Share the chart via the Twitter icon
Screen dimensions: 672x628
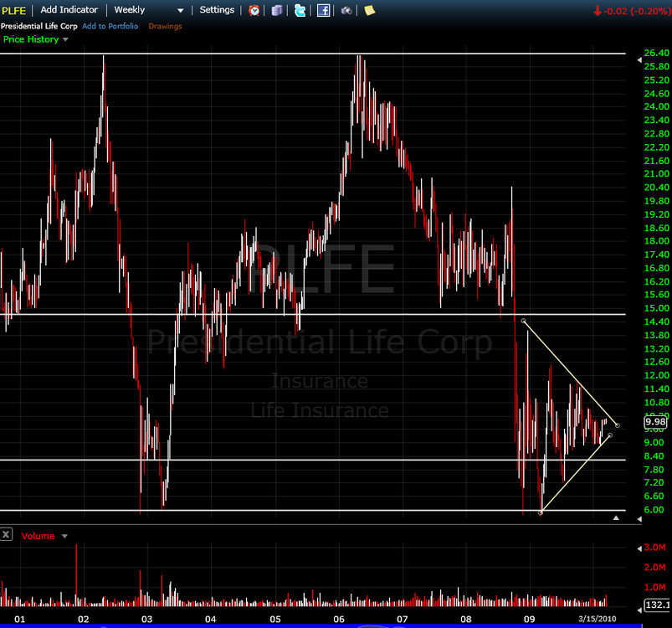[300, 10]
